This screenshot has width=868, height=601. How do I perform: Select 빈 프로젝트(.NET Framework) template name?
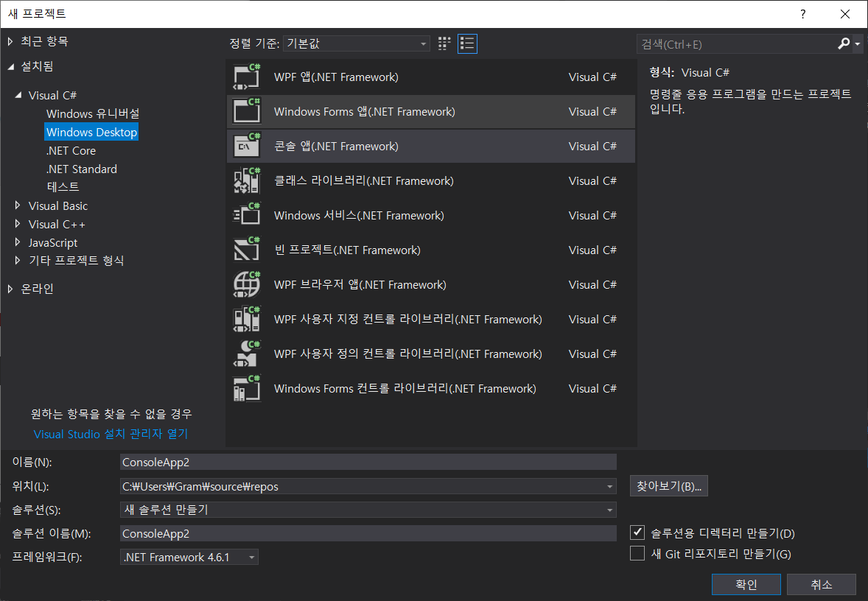click(x=347, y=250)
